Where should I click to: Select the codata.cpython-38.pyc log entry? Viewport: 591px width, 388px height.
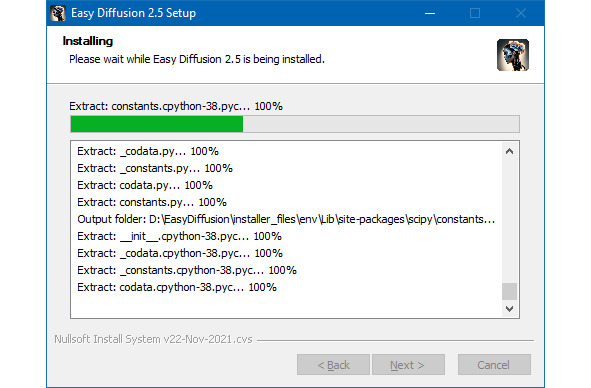pyautogui.click(x=177, y=287)
